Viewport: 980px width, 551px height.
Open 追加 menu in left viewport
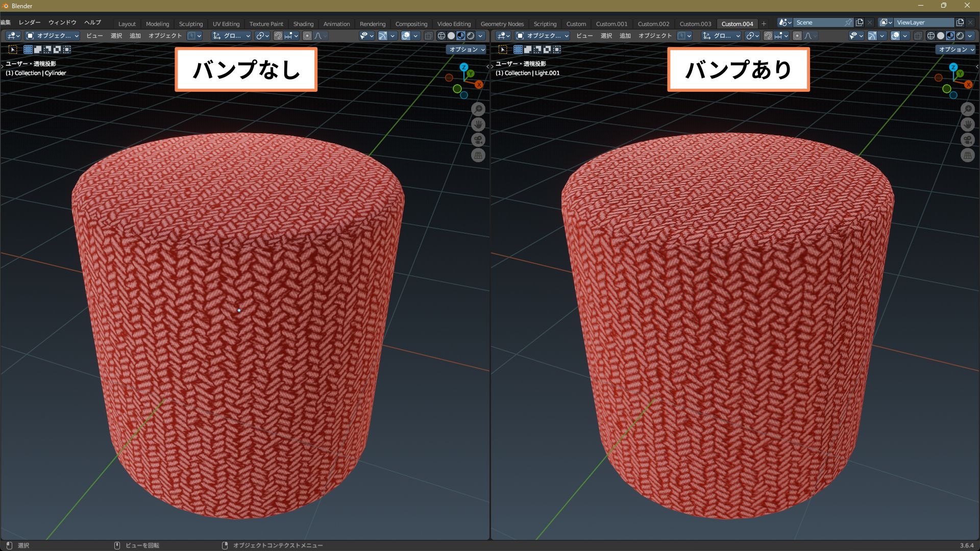coord(135,36)
